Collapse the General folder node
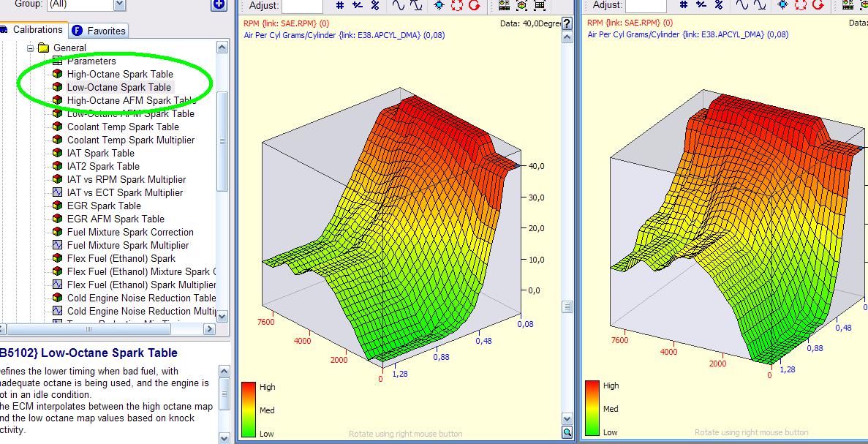 31,48
